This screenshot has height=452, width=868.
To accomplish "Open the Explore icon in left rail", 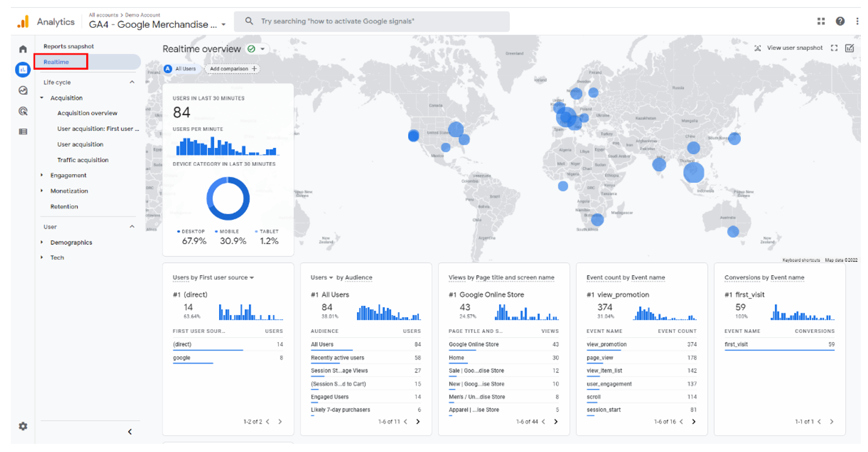I will pos(23,90).
